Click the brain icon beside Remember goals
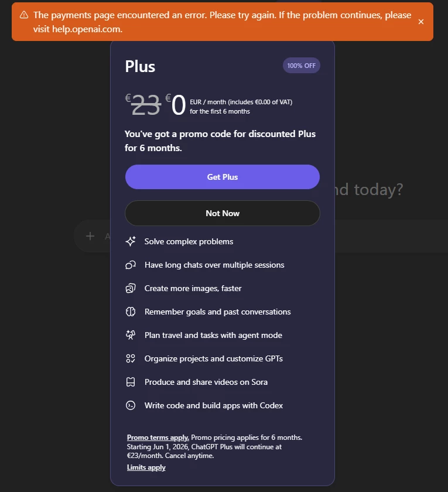The image size is (448, 492). tap(131, 312)
